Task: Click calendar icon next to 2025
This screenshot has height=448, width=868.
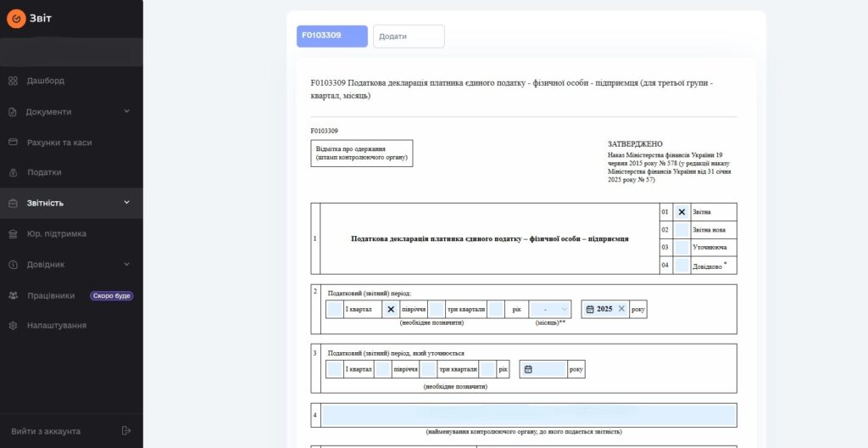Action: click(x=590, y=310)
